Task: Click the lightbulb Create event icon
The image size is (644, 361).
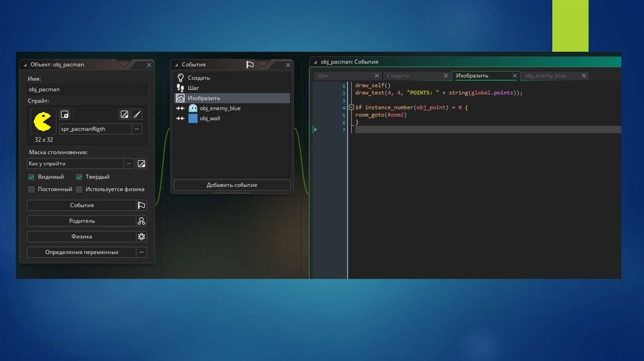Action: pos(180,77)
